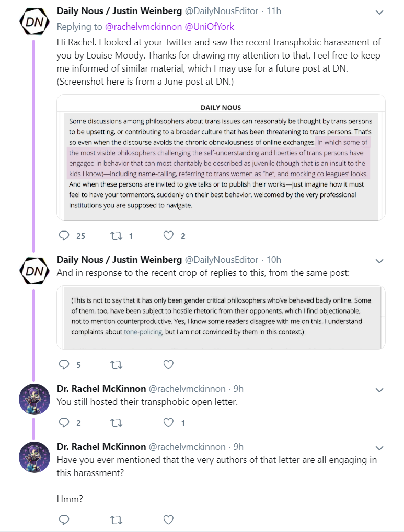Open the Daily Nous profile avatar on first tweet
Image resolution: width=404 pixels, height=532 pixels.
pos(34,22)
